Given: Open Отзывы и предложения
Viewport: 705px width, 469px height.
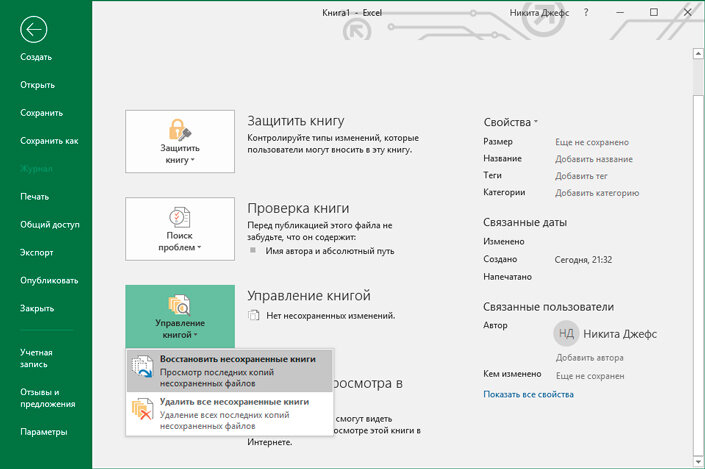Looking at the screenshot, I should coord(47,398).
